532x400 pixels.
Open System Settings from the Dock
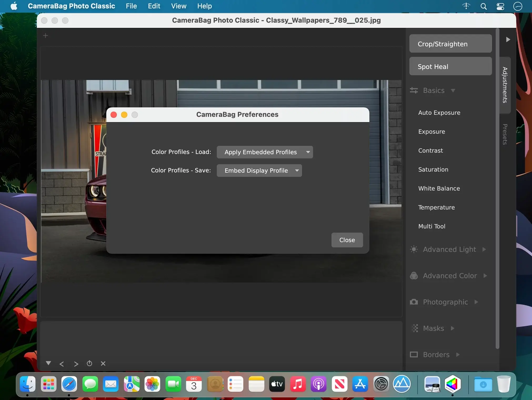tap(381, 384)
